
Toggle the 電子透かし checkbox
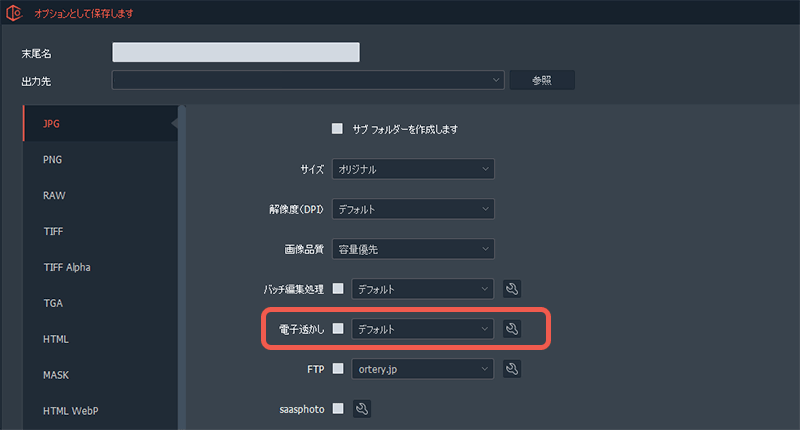337,329
